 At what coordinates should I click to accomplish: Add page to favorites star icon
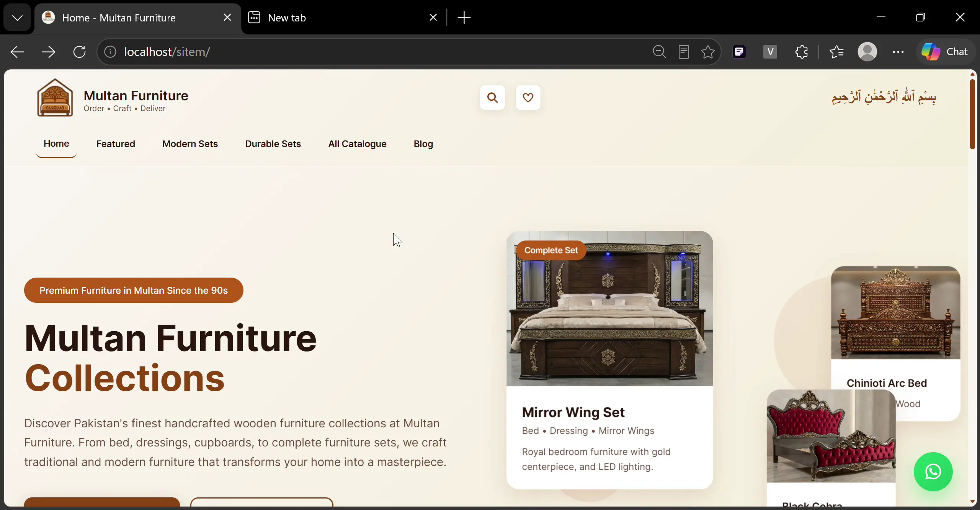[x=708, y=52]
